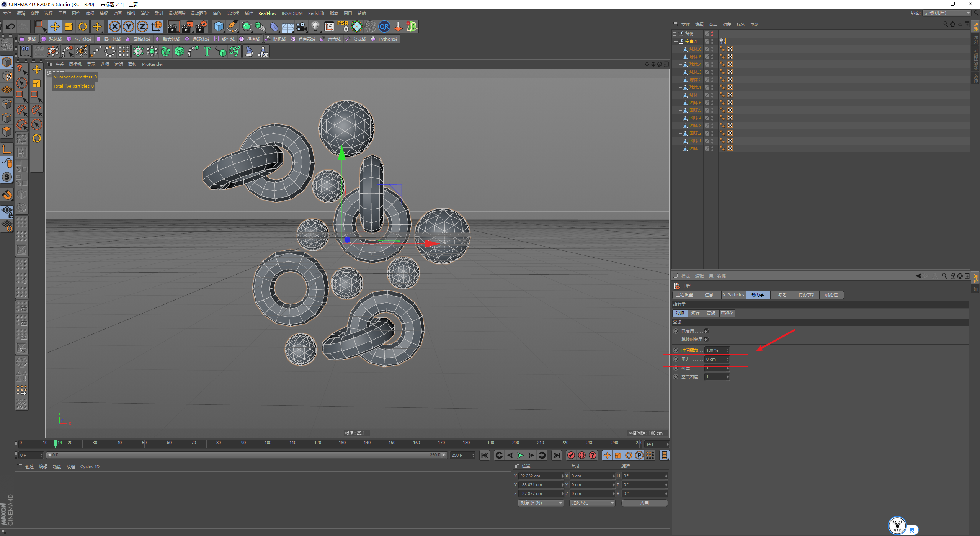This screenshot has height=536, width=980.
Task: Add a Cube primitive object
Action: 219,26
